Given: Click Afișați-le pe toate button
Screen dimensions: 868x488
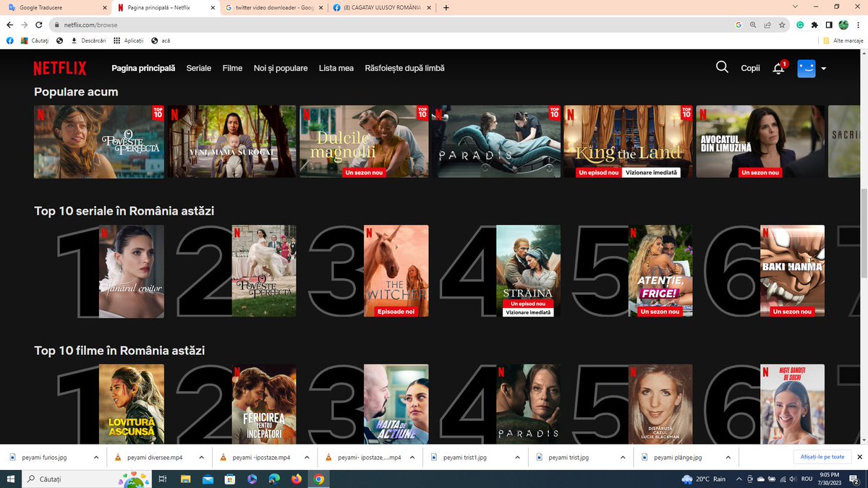Looking at the screenshot, I should coord(822,457).
